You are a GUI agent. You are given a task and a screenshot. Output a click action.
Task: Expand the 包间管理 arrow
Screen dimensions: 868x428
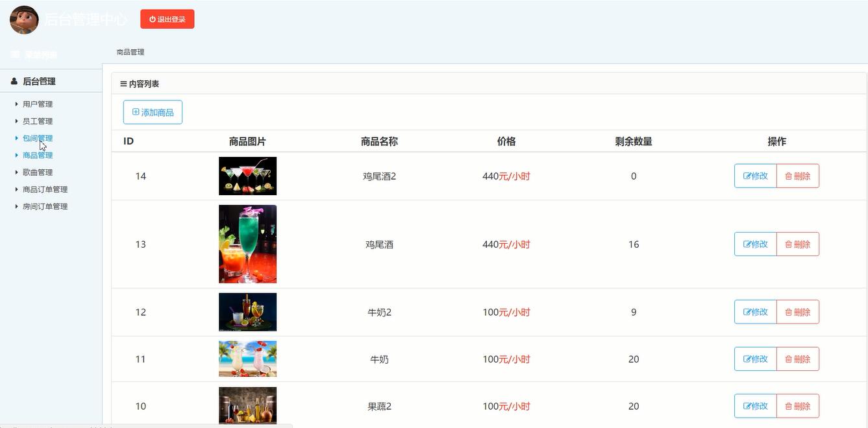[x=17, y=138]
